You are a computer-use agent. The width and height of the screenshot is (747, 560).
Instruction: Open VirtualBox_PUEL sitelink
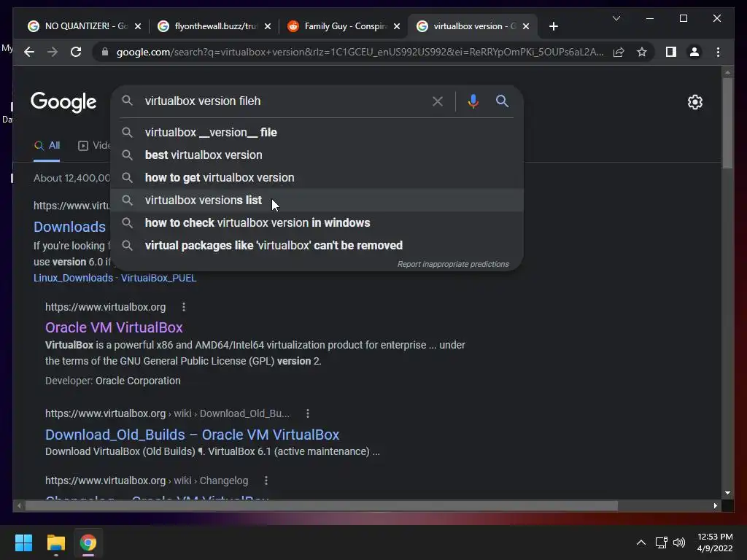point(158,278)
